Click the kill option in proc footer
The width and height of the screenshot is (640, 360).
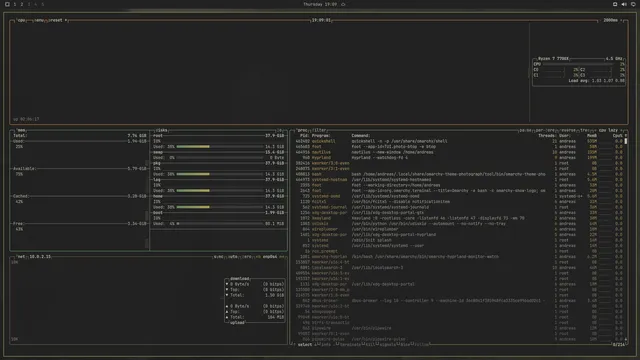[371, 345]
